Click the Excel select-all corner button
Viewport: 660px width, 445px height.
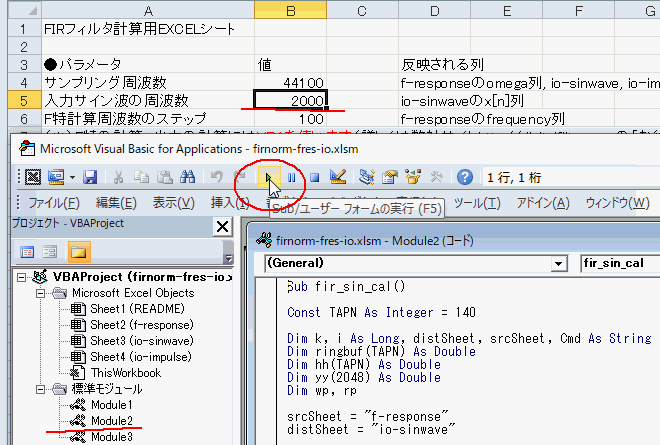click(24, 11)
